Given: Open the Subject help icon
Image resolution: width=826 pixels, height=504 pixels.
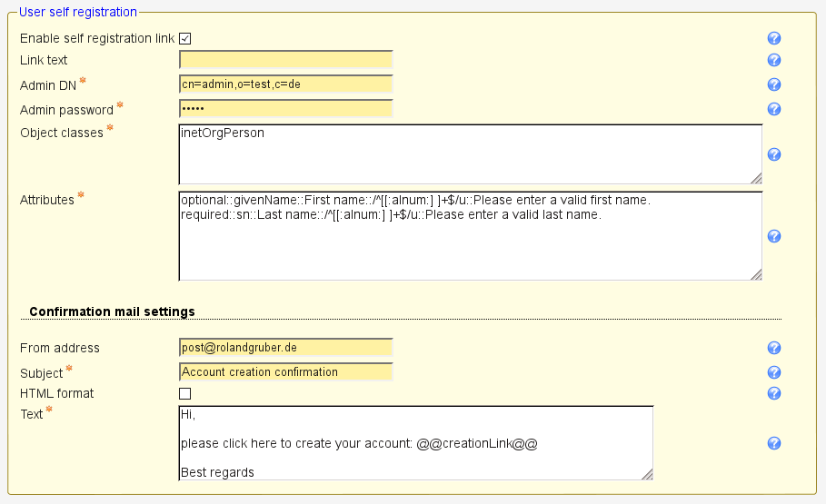Looking at the screenshot, I should click(774, 372).
